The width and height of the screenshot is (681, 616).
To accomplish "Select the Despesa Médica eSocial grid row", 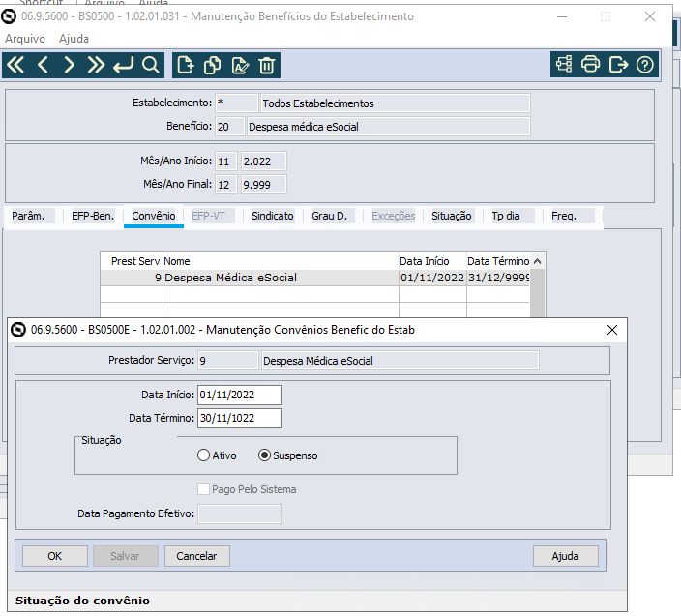I will (315, 278).
